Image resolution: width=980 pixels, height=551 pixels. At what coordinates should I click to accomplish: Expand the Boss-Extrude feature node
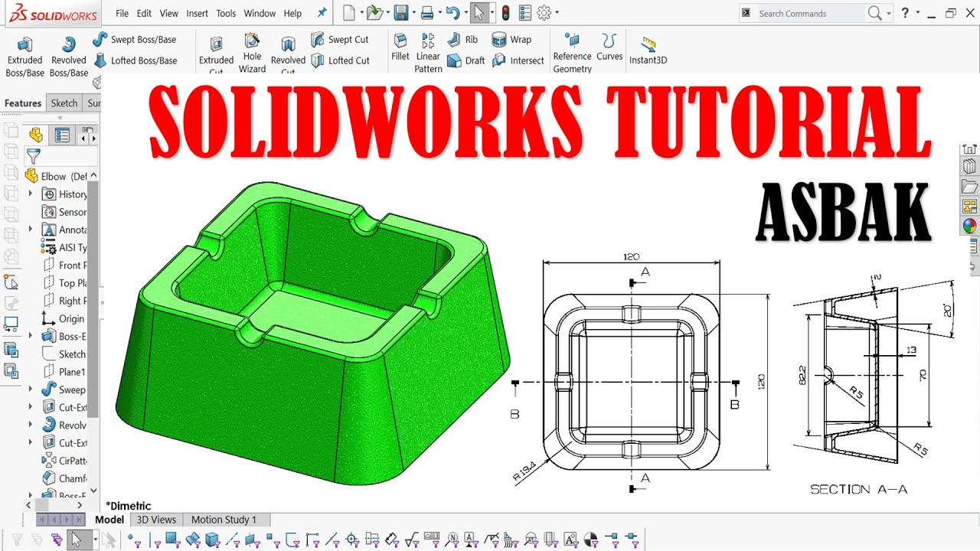tap(31, 336)
